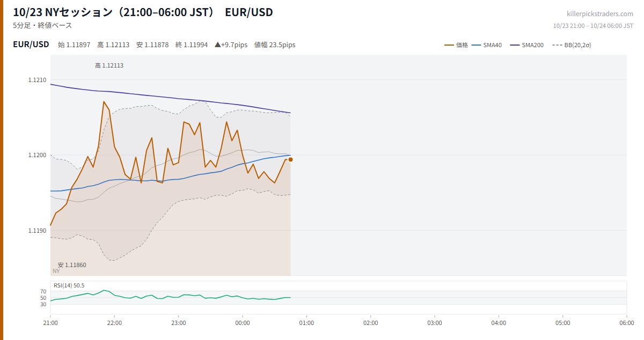Image resolution: width=644 pixels, height=340 pixels.
Task: Click the RSI 50 level label
Action: tap(43, 298)
